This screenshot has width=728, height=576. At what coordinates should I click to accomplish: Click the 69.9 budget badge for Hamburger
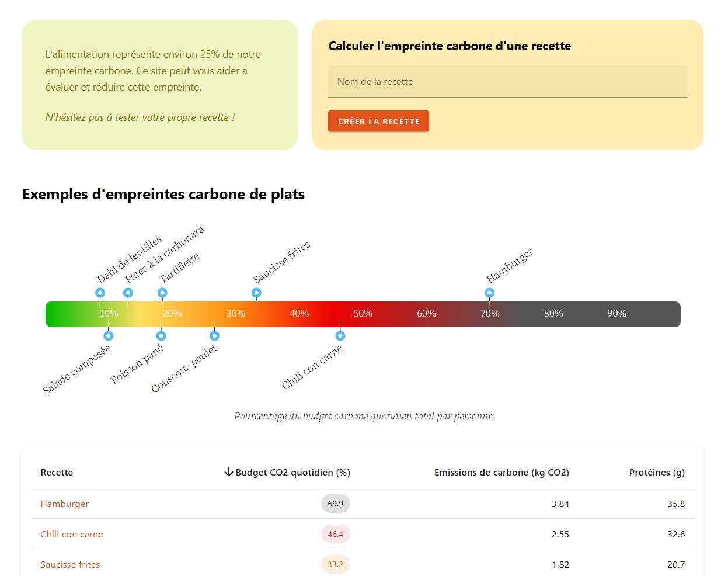tap(335, 504)
